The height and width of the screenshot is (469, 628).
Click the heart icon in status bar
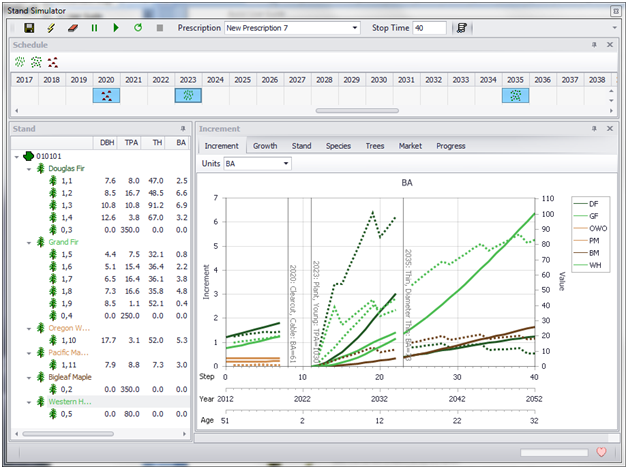[601, 452]
